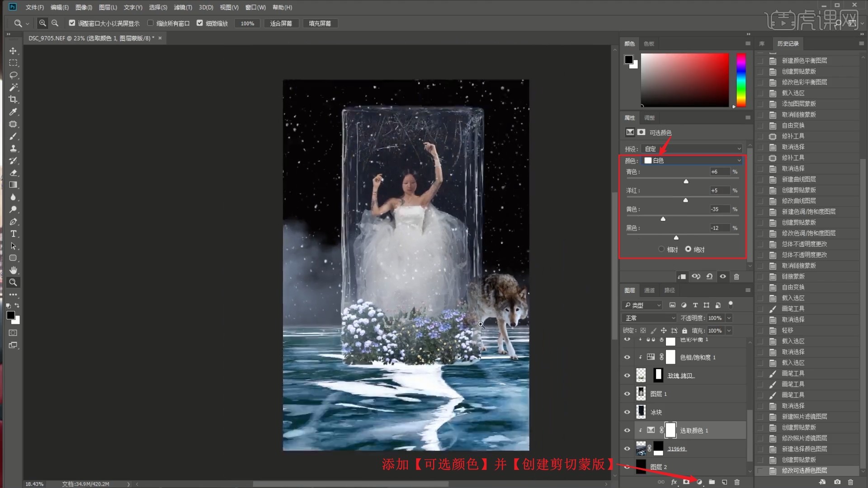Image resolution: width=868 pixels, height=488 pixels.
Task: Open the 颜色 white color dropdown
Action: click(x=692, y=160)
